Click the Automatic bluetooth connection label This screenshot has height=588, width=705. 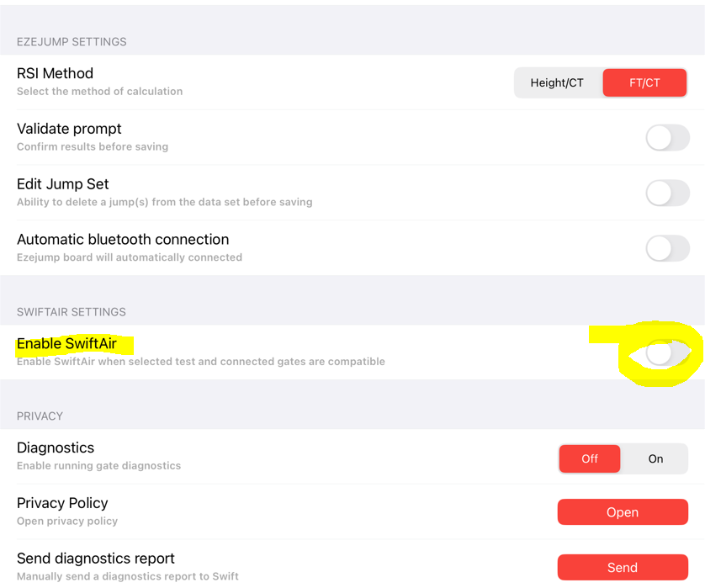123,240
